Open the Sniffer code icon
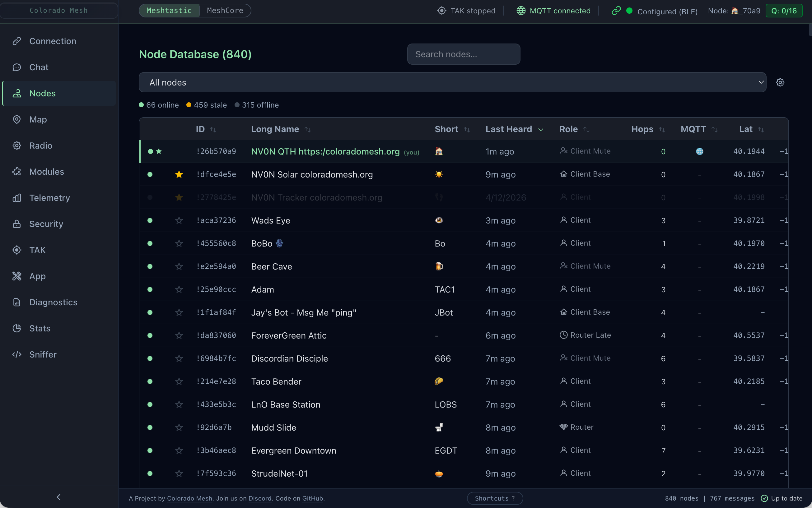The image size is (812, 508). [x=17, y=354]
